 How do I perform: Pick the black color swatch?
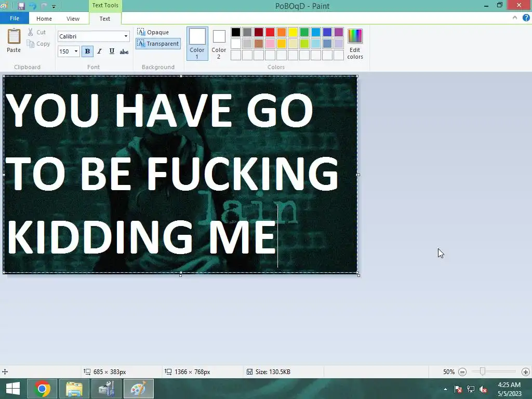coord(236,32)
